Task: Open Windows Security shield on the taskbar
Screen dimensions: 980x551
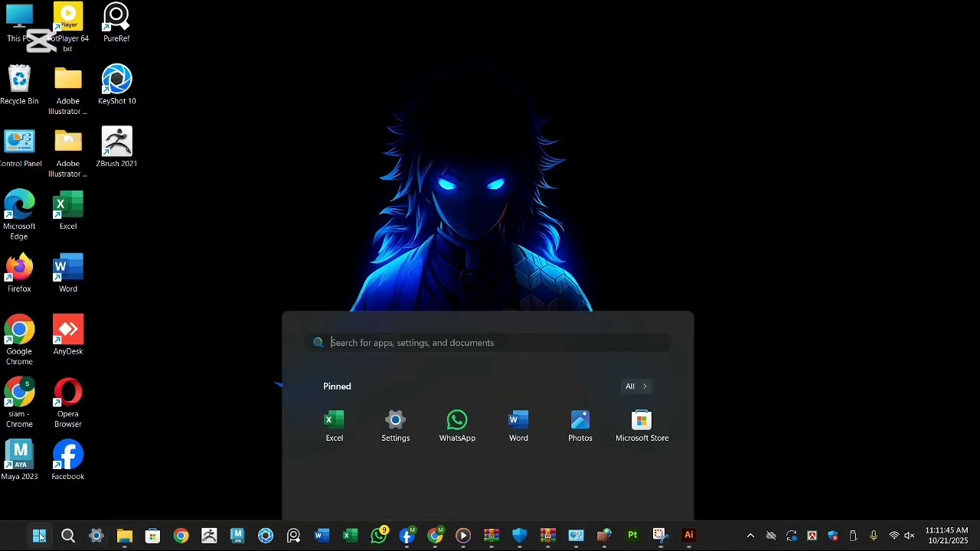Action: tap(520, 536)
